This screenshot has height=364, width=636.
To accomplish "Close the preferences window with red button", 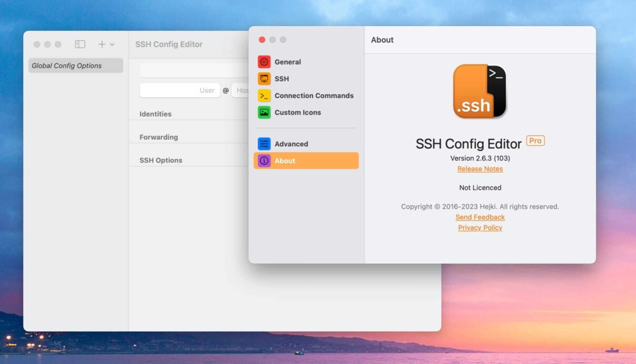I will pos(262,40).
